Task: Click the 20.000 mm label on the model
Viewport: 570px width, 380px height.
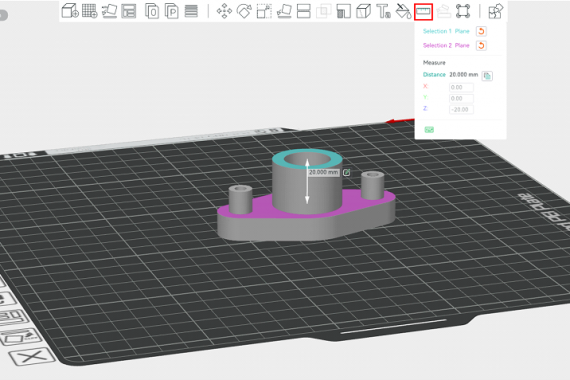Action: coord(323,172)
